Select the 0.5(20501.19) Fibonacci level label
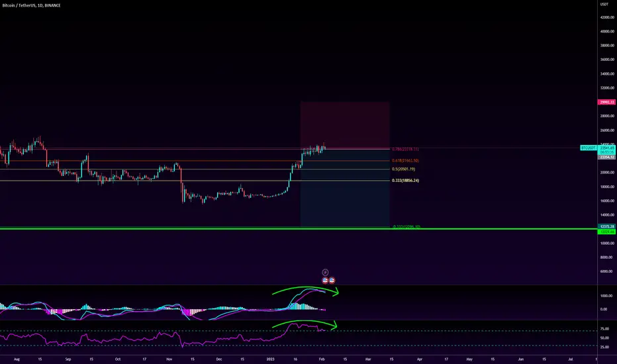617x364 pixels. coord(403,169)
